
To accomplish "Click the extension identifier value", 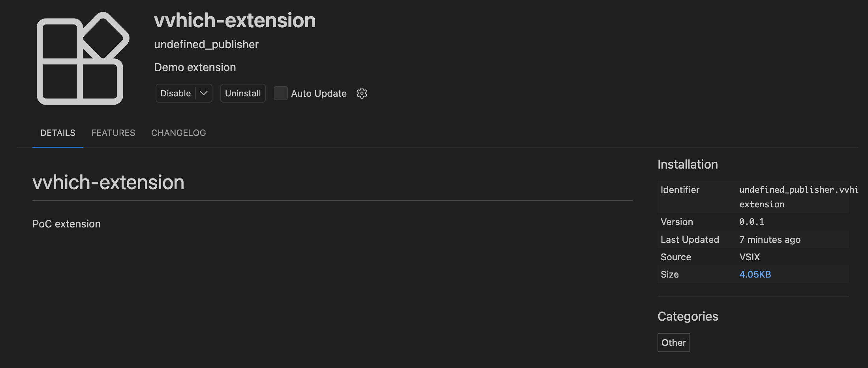I will coord(794,197).
